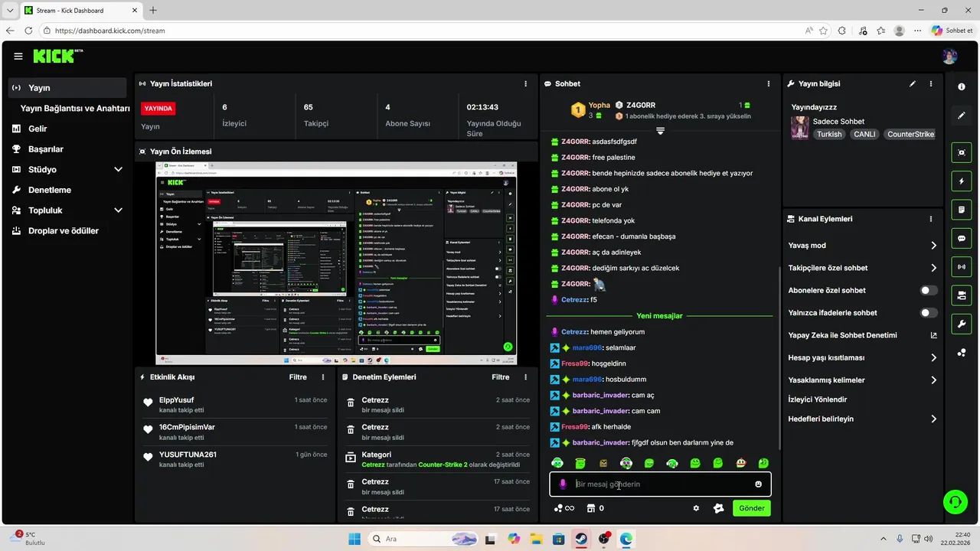
Task: Click the Turkish tag chip
Action: pos(829,134)
